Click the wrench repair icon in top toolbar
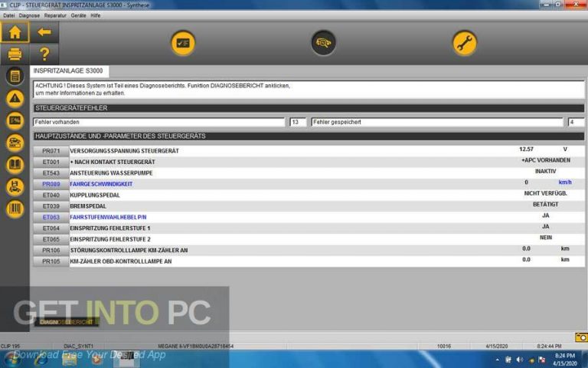This screenshot has height=368, width=588. click(464, 43)
